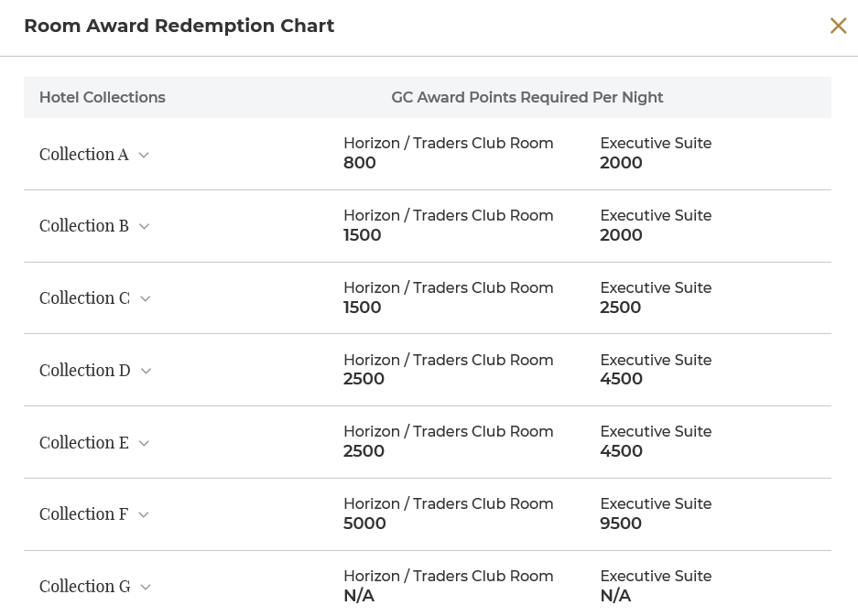Select the 9500 Executive Suite value for Collection F
The image size is (858, 616).
click(621, 523)
